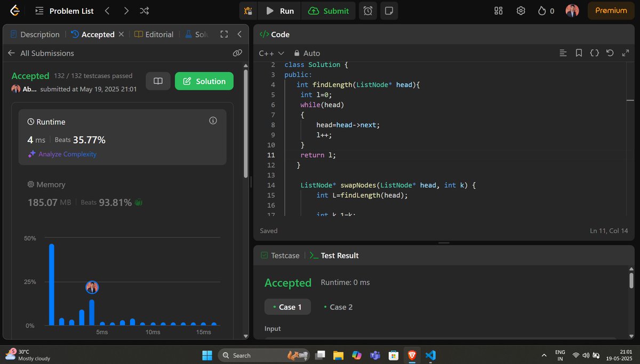
Task: Click the debugger icon beside Run
Action: [x=248, y=11]
